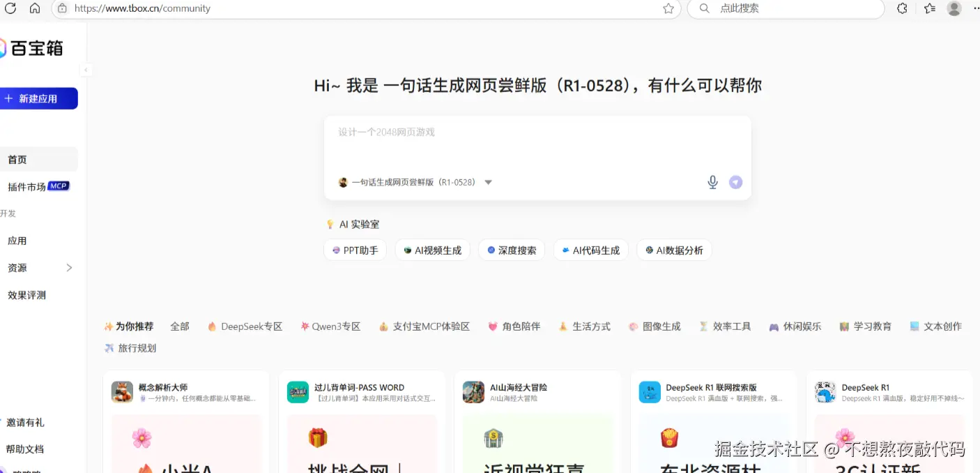Open the 过儿背单词-PASS WORD card title

coord(359,387)
